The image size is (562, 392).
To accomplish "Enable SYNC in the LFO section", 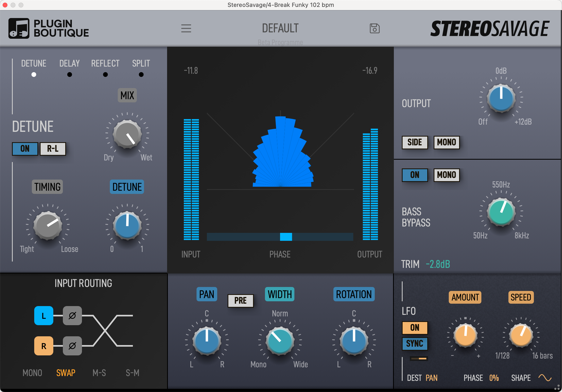I will tap(415, 343).
